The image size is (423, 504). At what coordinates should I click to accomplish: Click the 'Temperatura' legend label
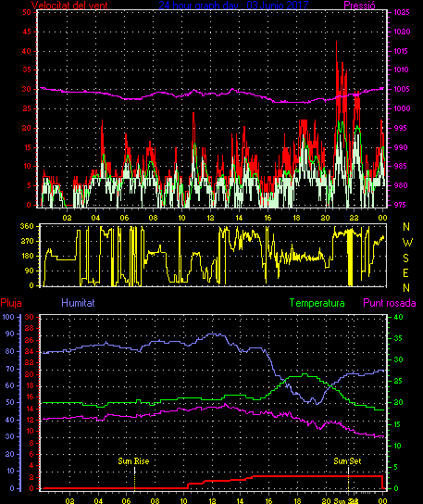(x=317, y=303)
